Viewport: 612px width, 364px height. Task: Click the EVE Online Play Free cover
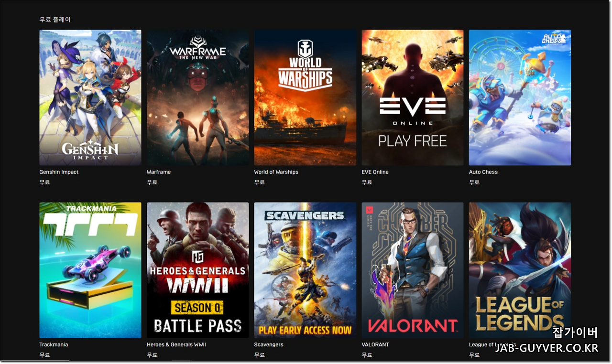coord(413,98)
